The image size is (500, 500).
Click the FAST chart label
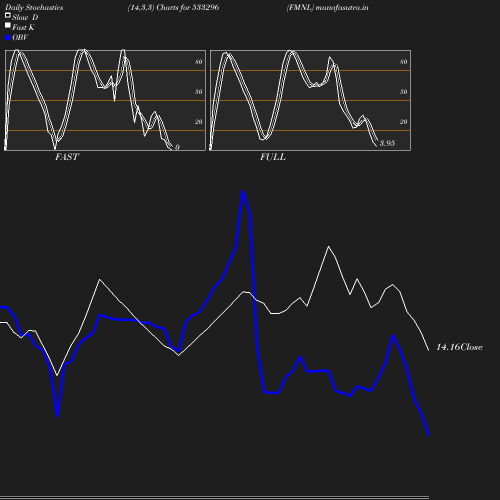(x=67, y=157)
